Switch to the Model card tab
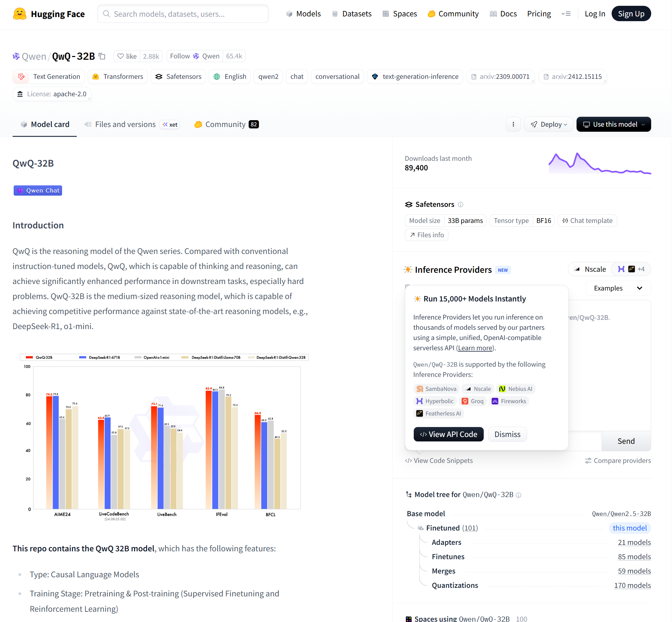Screen dimensions: 672x622 45,124
